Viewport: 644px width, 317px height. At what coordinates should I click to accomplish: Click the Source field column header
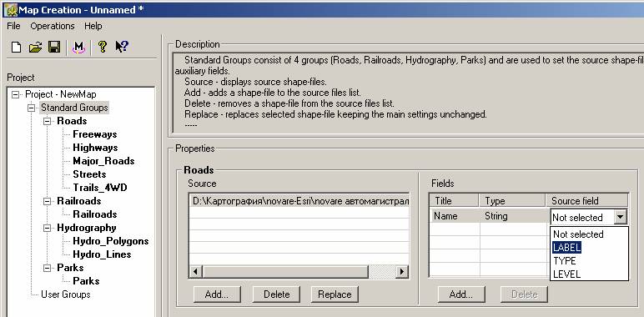point(587,201)
